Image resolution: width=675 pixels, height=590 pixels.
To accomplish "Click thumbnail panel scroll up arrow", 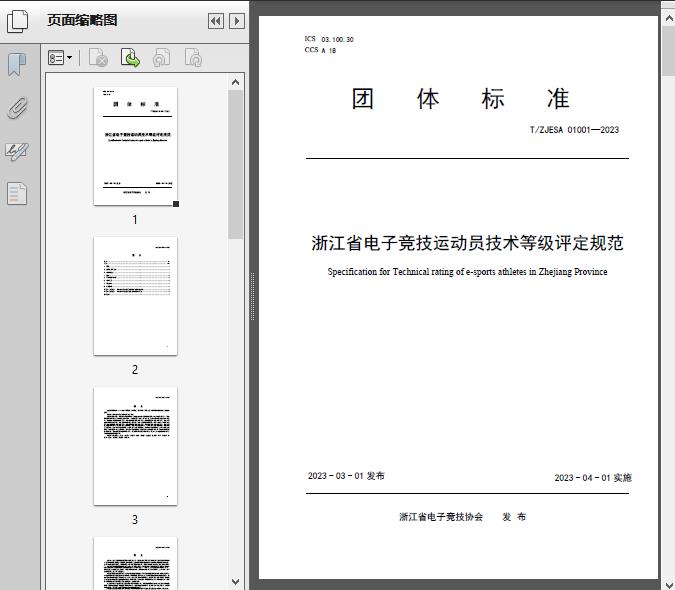I will coord(235,82).
